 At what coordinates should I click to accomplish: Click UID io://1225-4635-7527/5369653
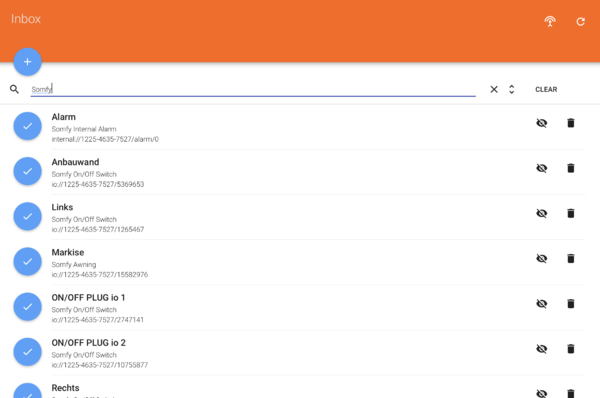(98, 184)
